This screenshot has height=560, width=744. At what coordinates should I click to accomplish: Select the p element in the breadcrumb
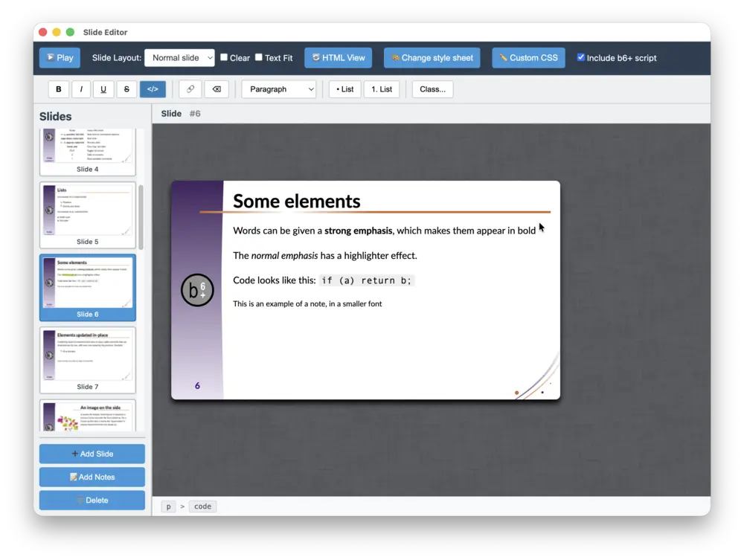[x=168, y=506]
